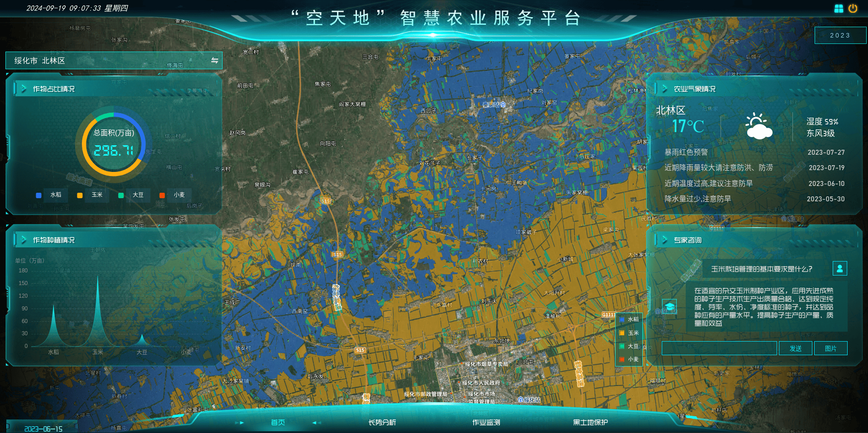868x433 pixels.
Task: Switch to the 作业监测 tab
Action: coord(486,422)
